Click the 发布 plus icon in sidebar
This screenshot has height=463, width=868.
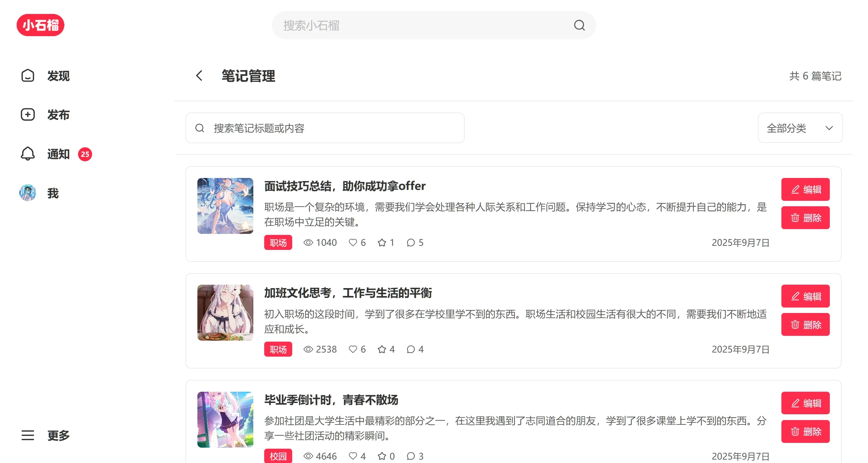(x=28, y=115)
